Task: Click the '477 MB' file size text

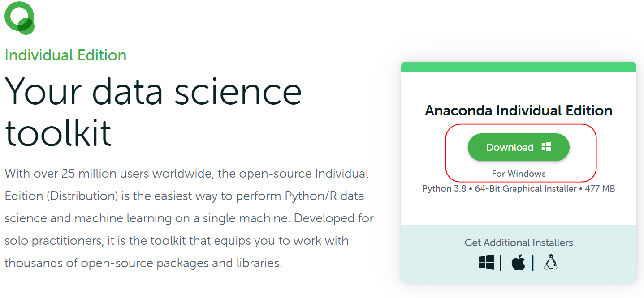Action: tap(600, 189)
